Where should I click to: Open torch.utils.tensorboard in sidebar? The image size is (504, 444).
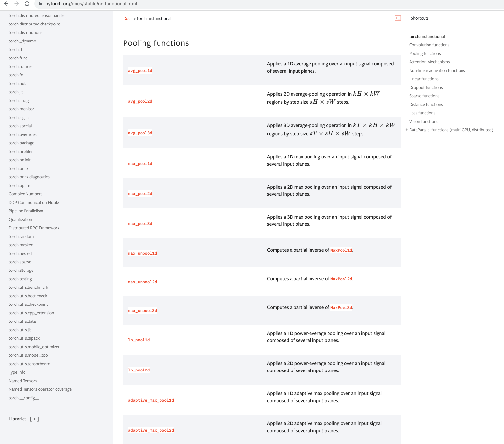pyautogui.click(x=29, y=364)
